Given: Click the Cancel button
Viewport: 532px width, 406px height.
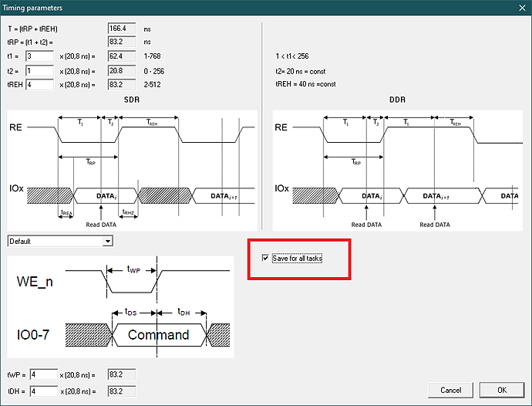Looking at the screenshot, I should coord(450,390).
